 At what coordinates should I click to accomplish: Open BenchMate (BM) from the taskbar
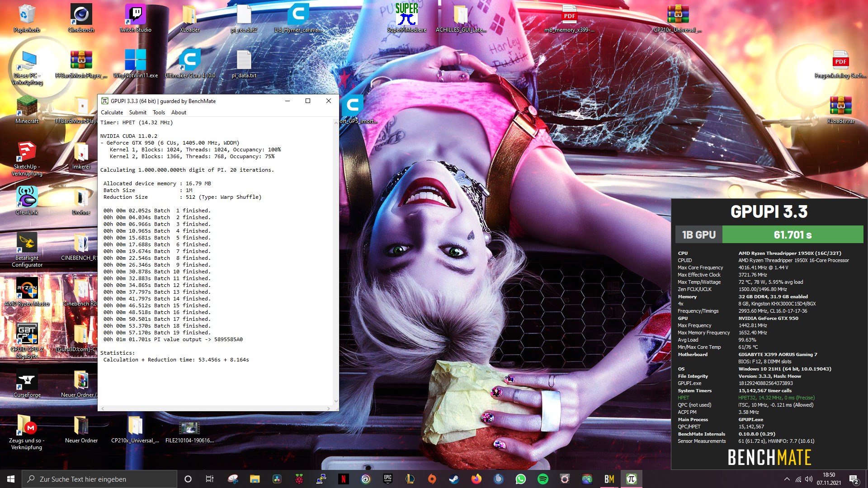(x=609, y=479)
